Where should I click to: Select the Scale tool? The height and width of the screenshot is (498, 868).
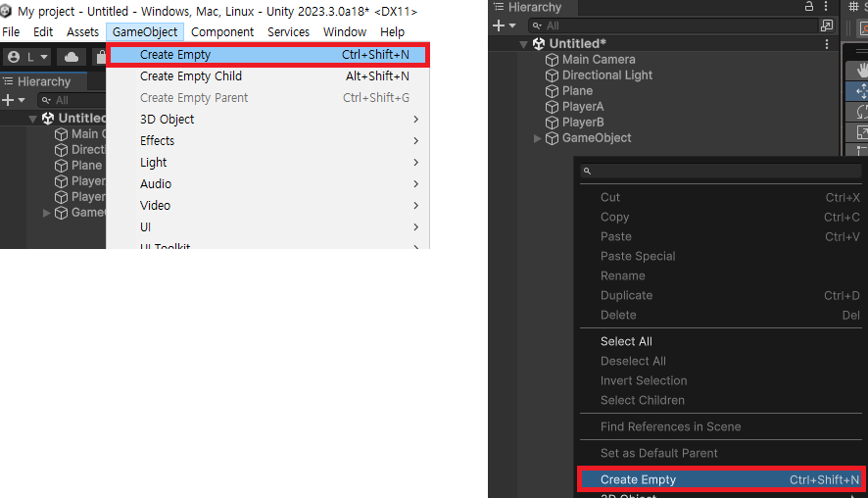pyautogui.click(x=858, y=131)
